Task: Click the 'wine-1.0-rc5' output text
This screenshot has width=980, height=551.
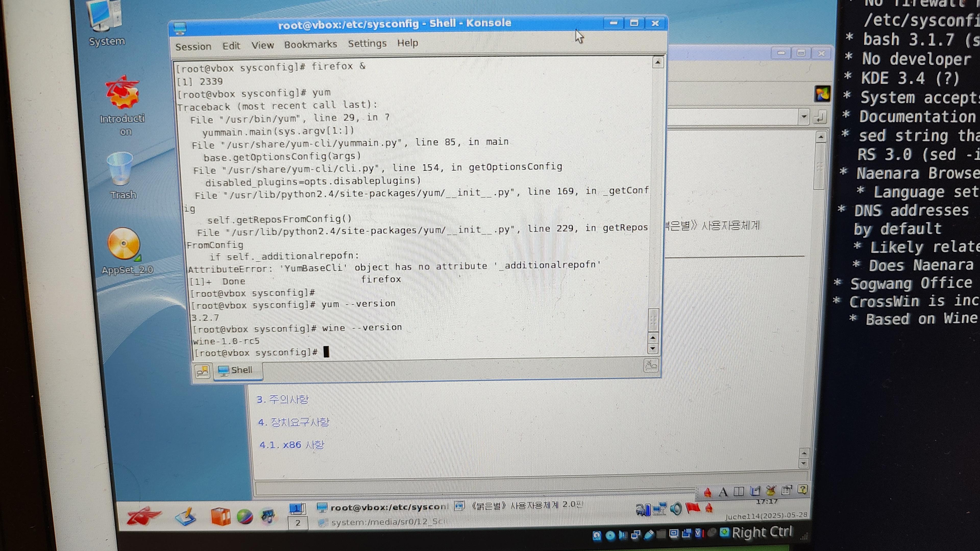Action: coord(226,341)
